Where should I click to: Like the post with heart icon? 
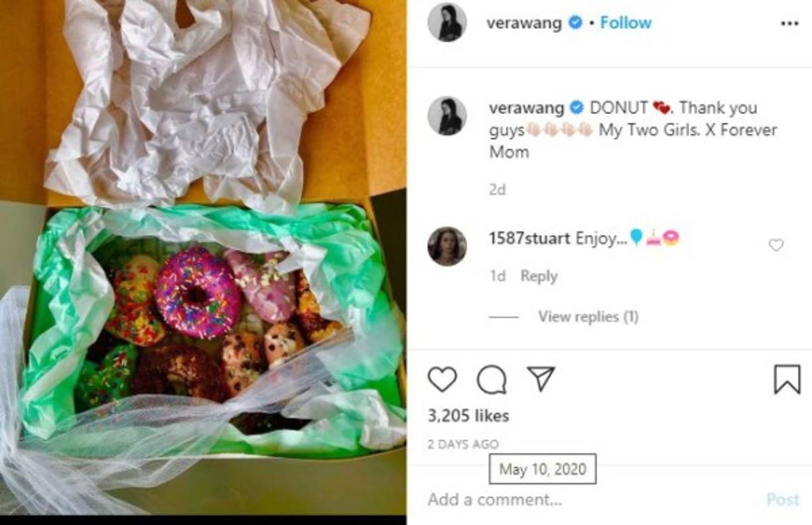[442, 380]
